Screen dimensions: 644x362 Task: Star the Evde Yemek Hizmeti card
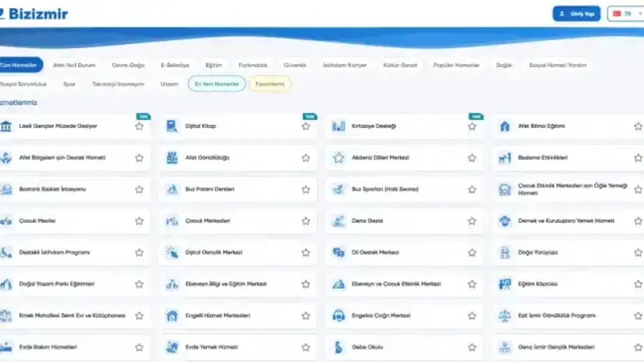tap(305, 348)
